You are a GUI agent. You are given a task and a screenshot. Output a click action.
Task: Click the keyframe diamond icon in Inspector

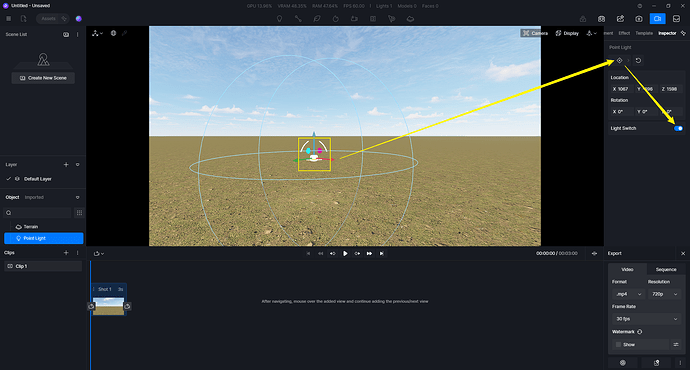(x=619, y=60)
